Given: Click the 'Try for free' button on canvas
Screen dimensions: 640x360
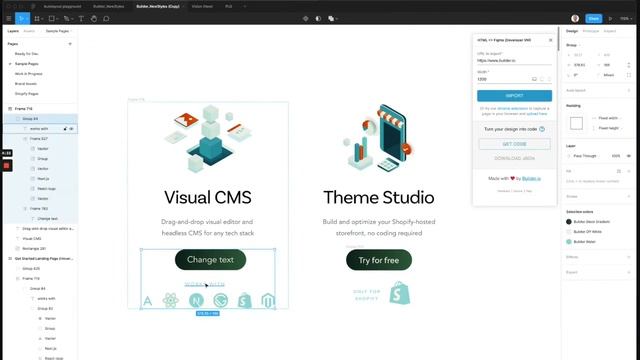Looking at the screenshot, I should pyautogui.click(x=379, y=260).
